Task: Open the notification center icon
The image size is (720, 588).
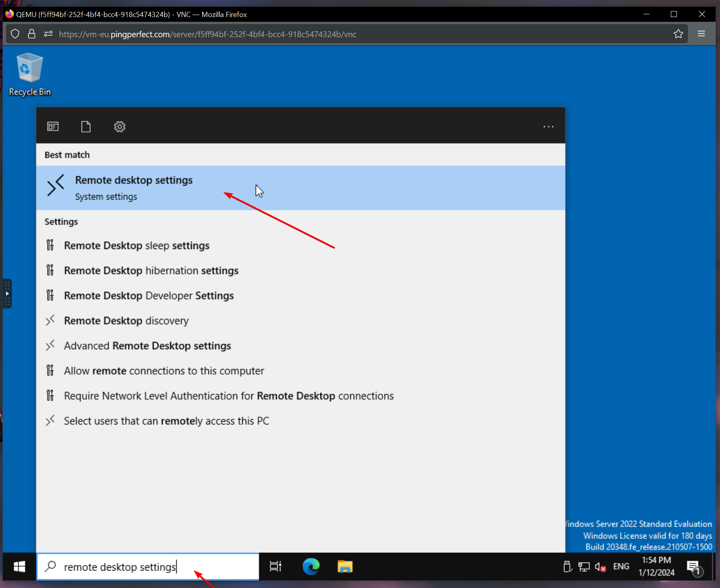Action: pos(694,567)
